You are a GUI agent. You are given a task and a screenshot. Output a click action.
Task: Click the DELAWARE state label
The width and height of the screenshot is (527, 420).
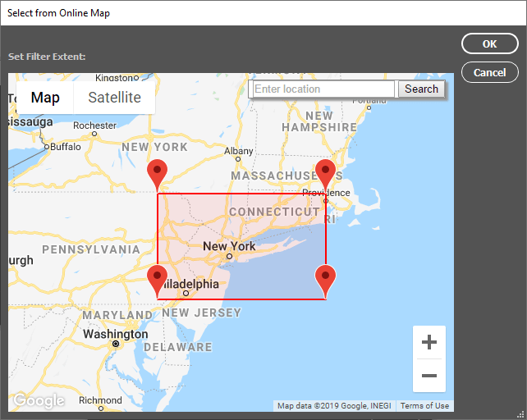click(x=178, y=347)
